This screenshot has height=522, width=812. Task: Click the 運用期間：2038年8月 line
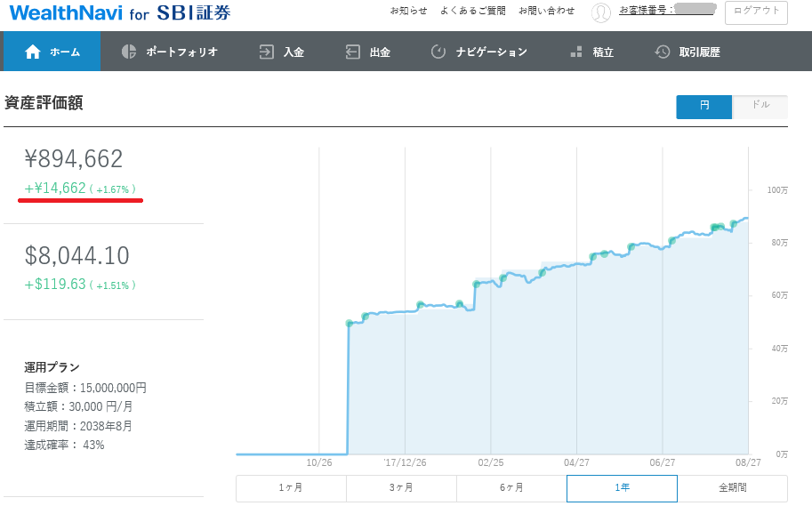(77, 426)
